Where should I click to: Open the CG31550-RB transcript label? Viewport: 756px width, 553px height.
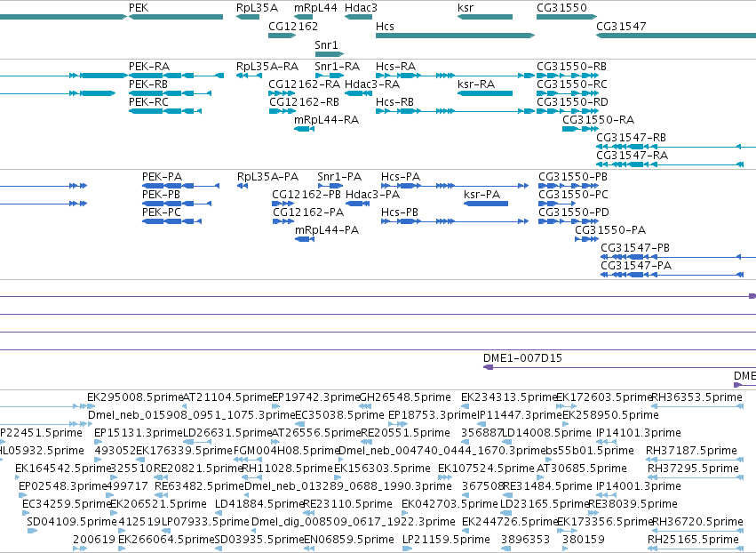point(571,67)
